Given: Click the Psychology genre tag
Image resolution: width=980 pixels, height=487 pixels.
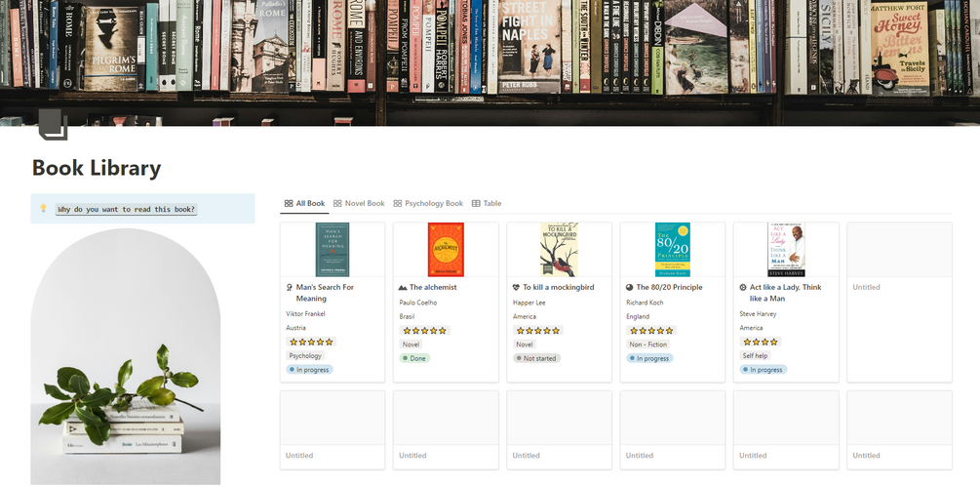Looking at the screenshot, I should click(305, 356).
